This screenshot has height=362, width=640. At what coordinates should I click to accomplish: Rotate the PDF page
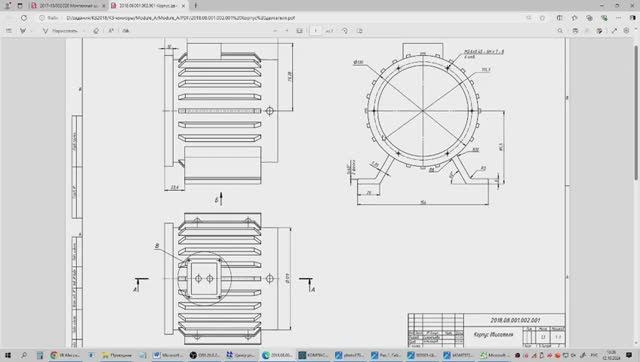tap(345, 31)
